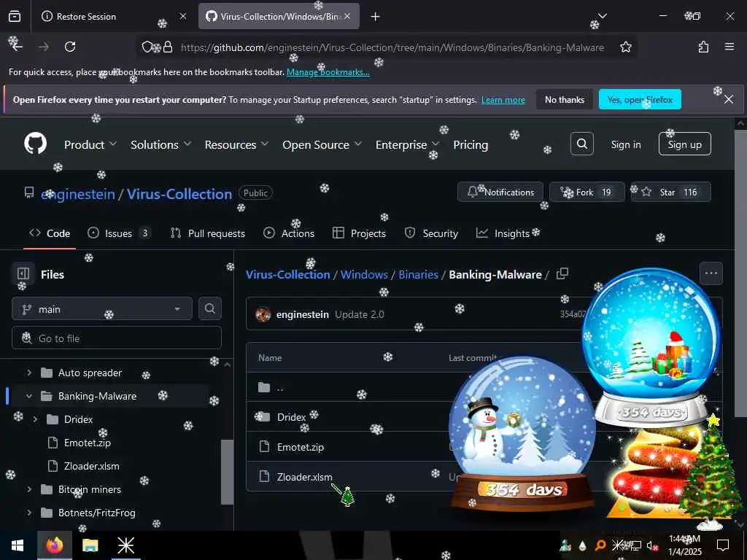Screen dimensions: 747x560
Task: Click No thanks on startup prompt
Action: point(565,99)
